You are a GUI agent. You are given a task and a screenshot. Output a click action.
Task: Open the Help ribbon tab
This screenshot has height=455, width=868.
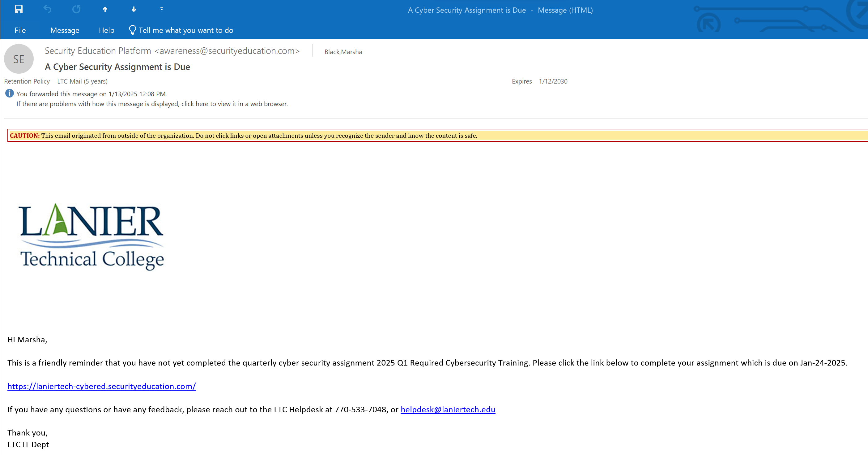(x=106, y=30)
